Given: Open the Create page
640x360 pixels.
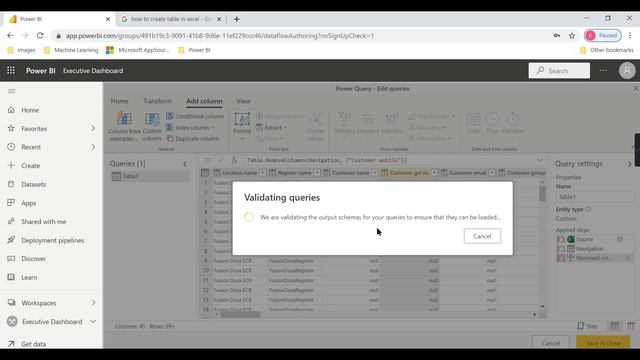Looking at the screenshot, I should click(31, 166).
